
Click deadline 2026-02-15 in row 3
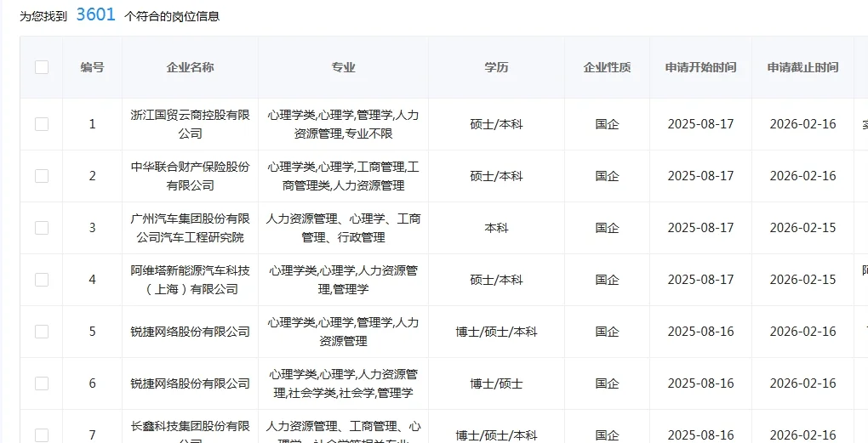pos(802,228)
